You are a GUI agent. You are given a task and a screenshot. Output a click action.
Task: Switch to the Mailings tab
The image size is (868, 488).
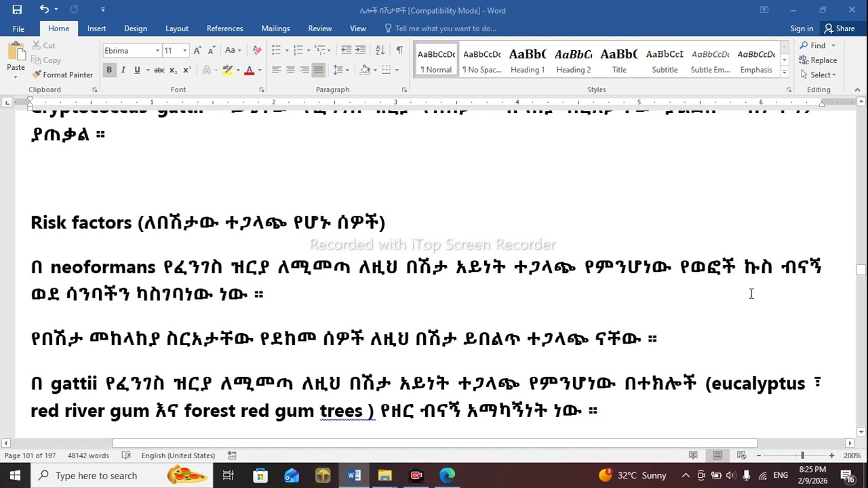[275, 28]
